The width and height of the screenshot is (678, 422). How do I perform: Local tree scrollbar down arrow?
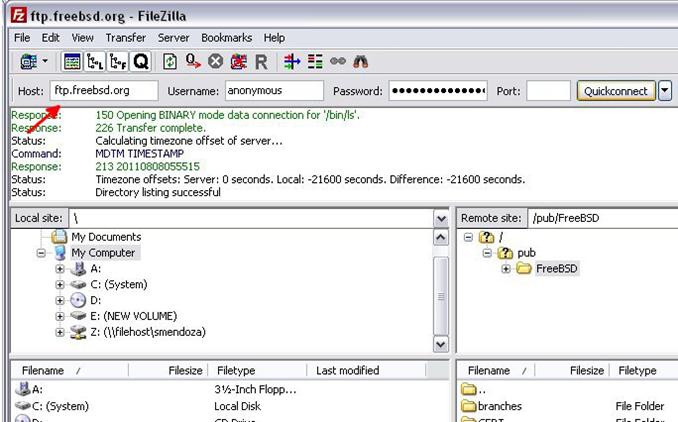[x=441, y=345]
